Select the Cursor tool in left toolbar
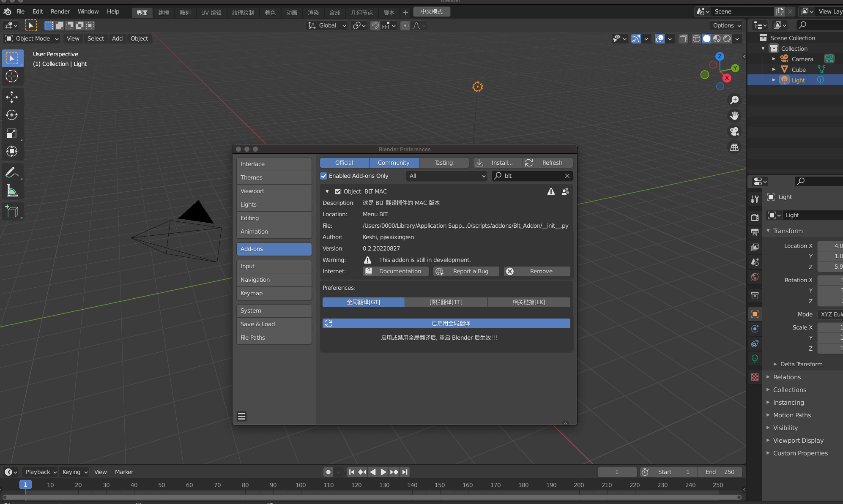Image resolution: width=843 pixels, height=504 pixels. (x=12, y=76)
